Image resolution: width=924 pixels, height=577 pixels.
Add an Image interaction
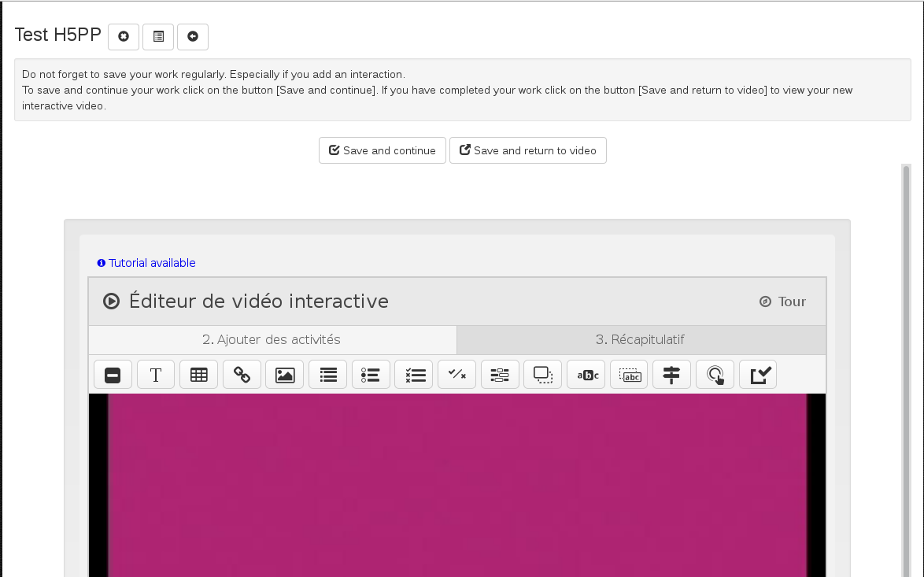pyautogui.click(x=284, y=375)
